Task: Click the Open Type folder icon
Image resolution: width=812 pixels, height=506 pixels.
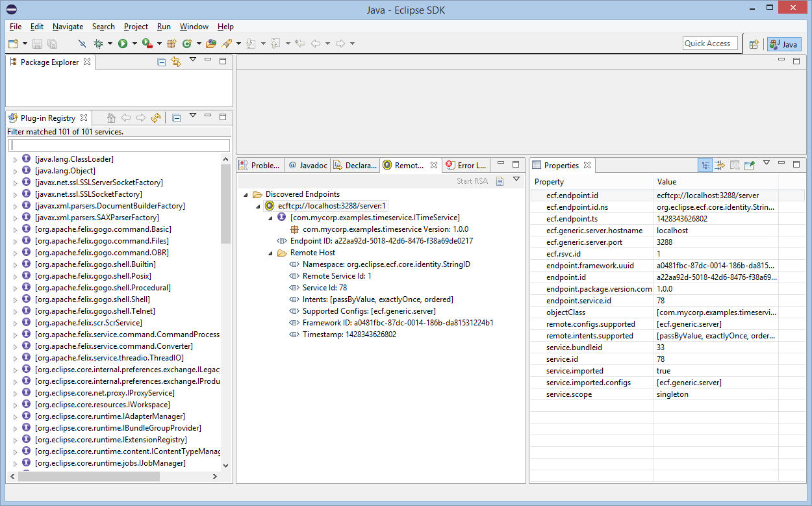Action: point(210,44)
